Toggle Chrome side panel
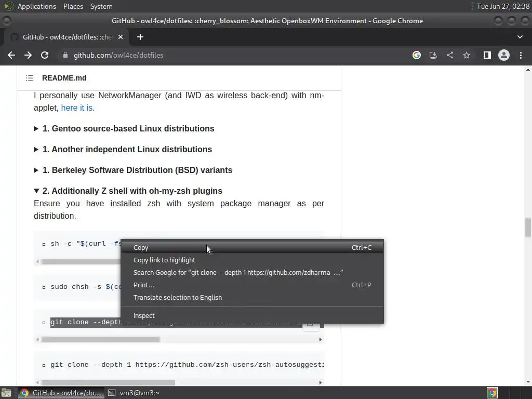Screen dimensions: 532x399 click(487, 55)
